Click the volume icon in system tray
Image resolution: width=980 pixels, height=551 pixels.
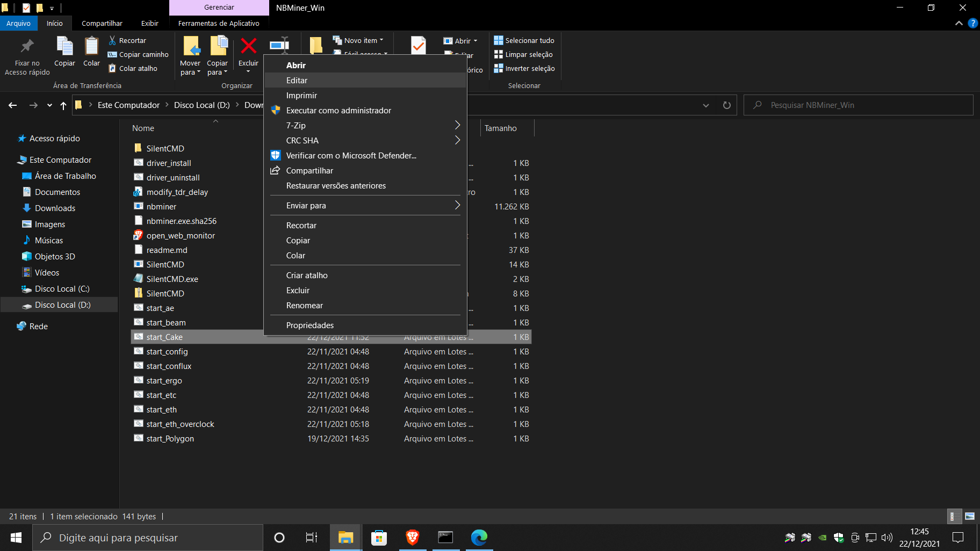click(x=887, y=537)
